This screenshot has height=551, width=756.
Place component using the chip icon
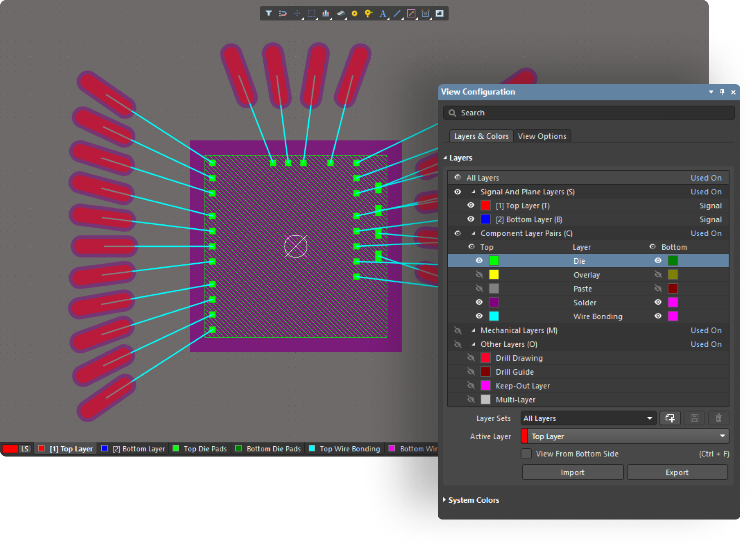tap(340, 13)
